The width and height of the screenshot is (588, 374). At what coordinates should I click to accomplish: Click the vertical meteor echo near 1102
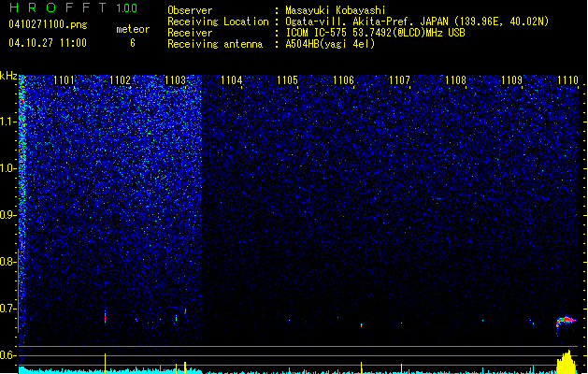click(x=105, y=317)
